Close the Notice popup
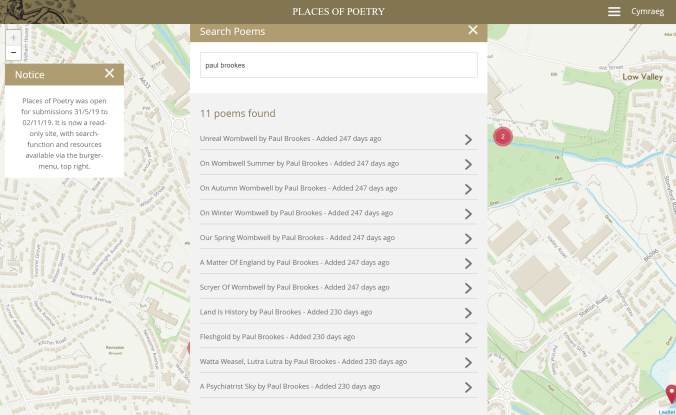Screen dimensions: 676x415 109,74
